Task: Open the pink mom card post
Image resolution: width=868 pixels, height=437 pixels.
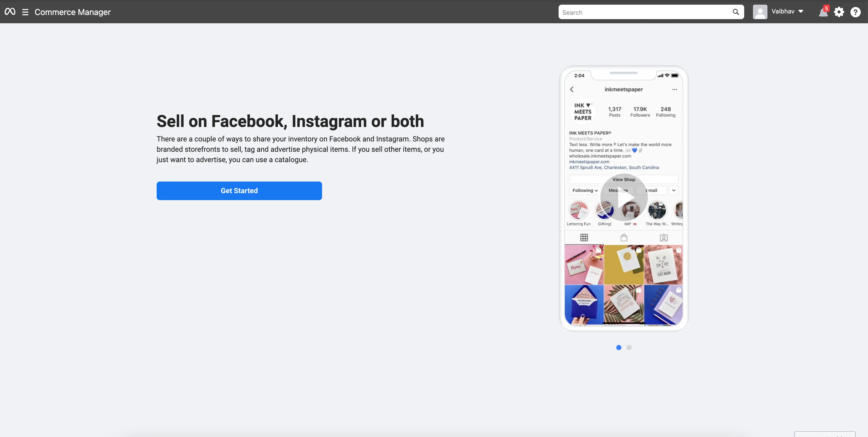Action: tap(584, 265)
